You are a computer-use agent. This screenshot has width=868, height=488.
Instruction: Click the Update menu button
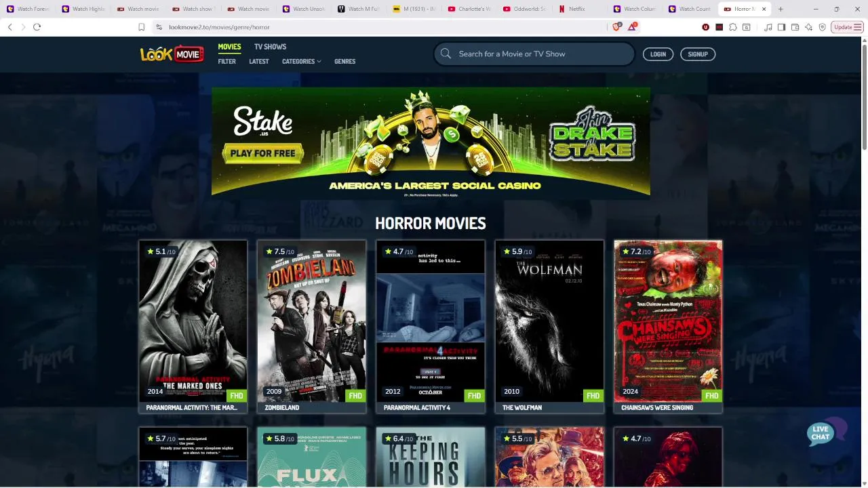pos(847,27)
